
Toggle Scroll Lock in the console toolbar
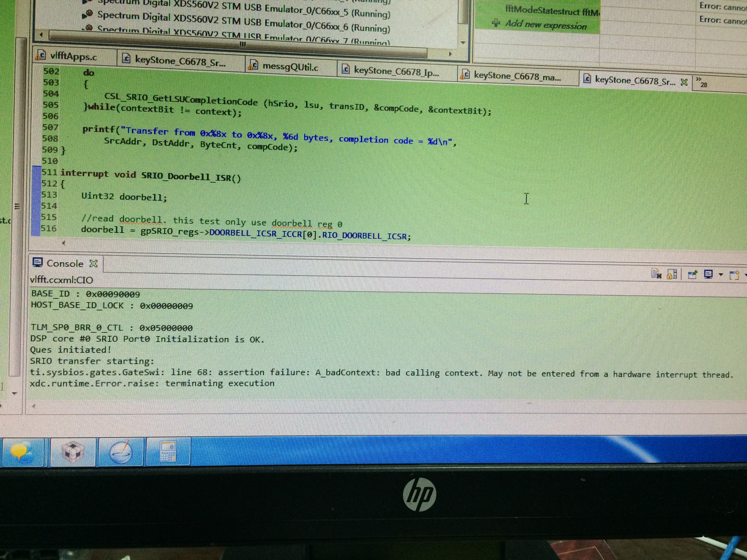672,275
